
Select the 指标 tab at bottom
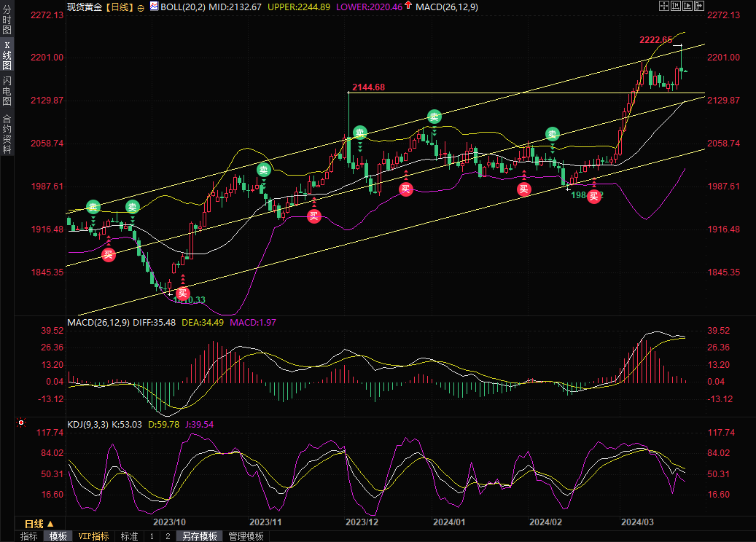(x=29, y=536)
